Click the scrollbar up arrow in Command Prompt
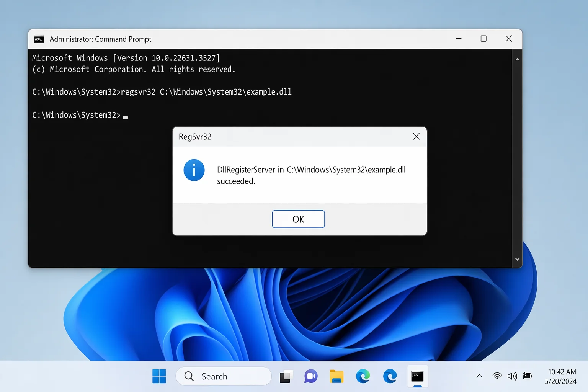 (x=517, y=59)
